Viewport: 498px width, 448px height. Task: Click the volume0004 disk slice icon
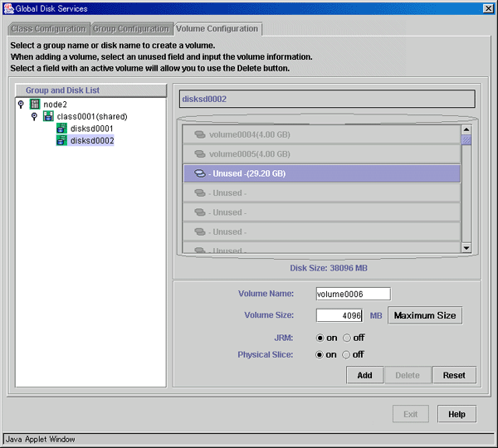199,134
